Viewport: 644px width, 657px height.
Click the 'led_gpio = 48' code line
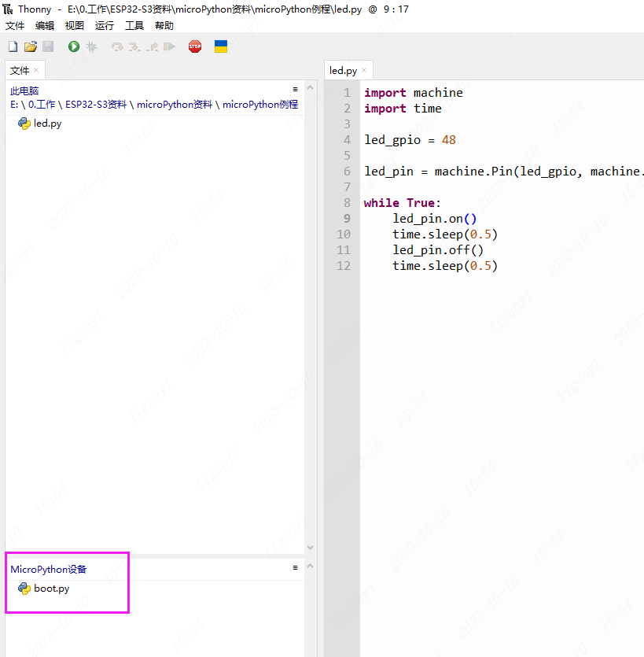410,140
